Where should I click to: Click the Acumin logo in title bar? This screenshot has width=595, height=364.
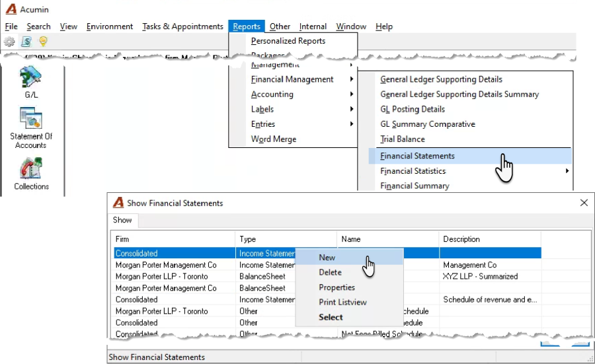pyautogui.click(x=11, y=9)
